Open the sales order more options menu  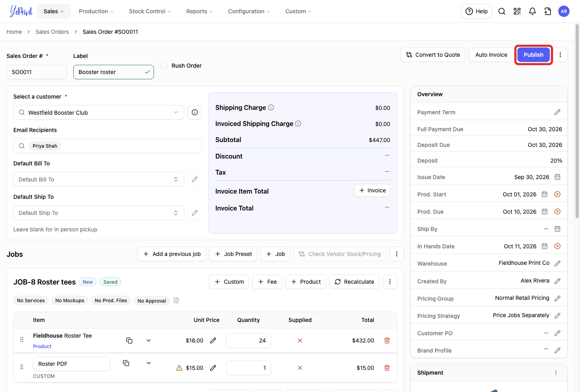click(560, 55)
